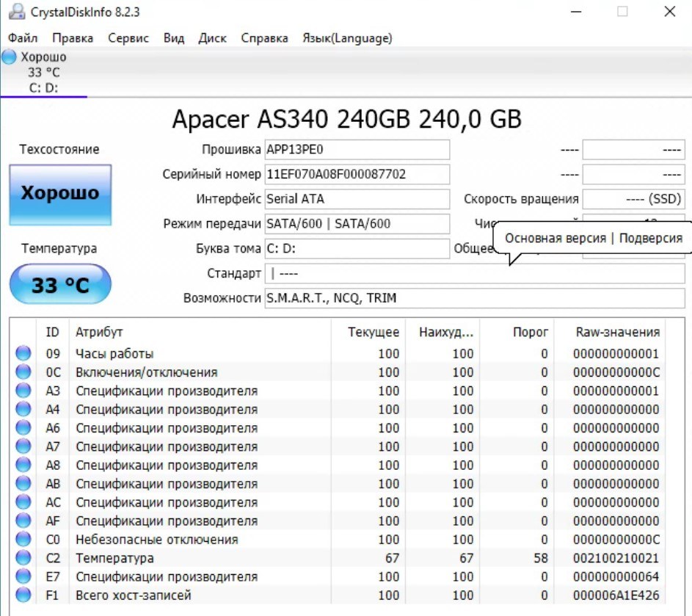Open the Сервис menu
This screenshot has width=692, height=616.
coord(128,38)
